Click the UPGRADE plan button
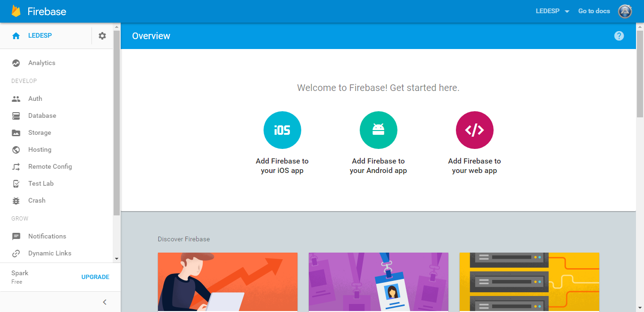Image resolution: width=644 pixels, height=312 pixels. tap(95, 277)
